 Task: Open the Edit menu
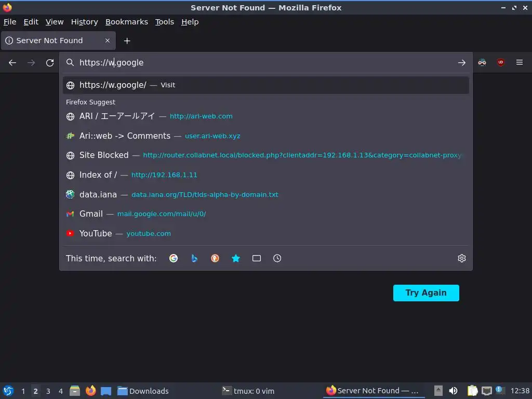click(31, 22)
